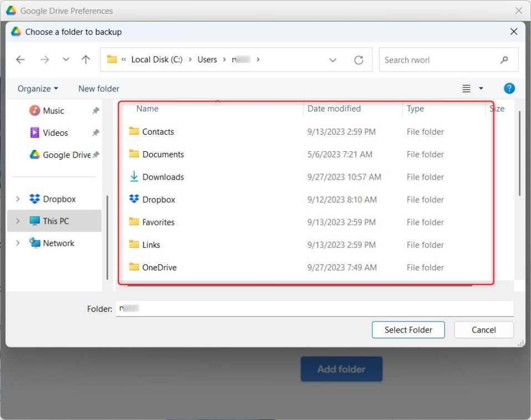Select Music in the navigation pane

53,111
